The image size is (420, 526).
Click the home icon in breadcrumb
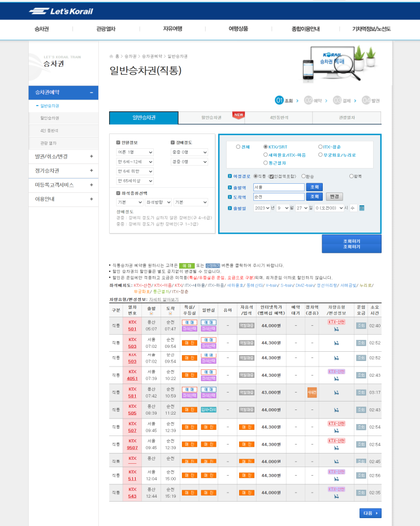(x=111, y=57)
